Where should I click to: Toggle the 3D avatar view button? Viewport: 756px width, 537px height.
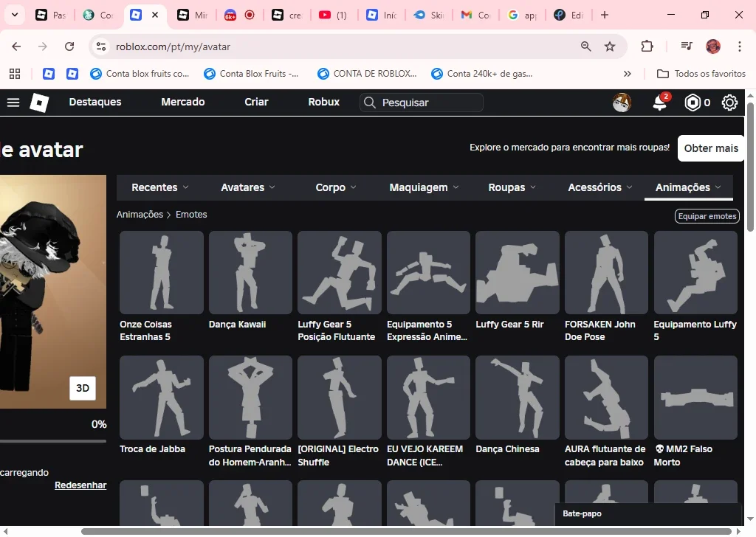[x=83, y=388]
